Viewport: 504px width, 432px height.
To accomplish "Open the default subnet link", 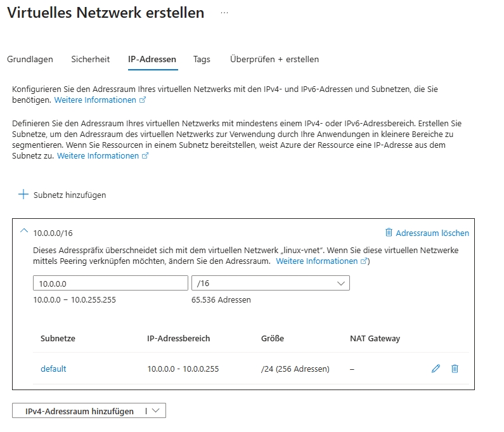I will click(x=53, y=369).
